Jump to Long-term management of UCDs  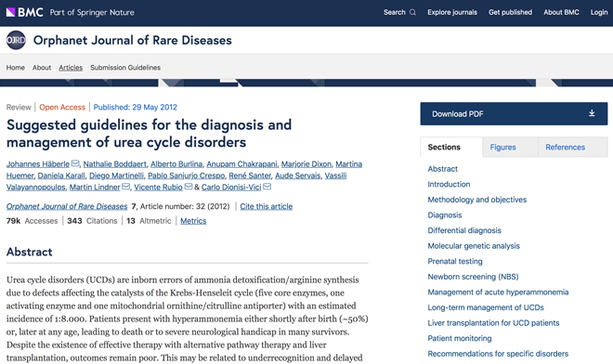pos(486,307)
